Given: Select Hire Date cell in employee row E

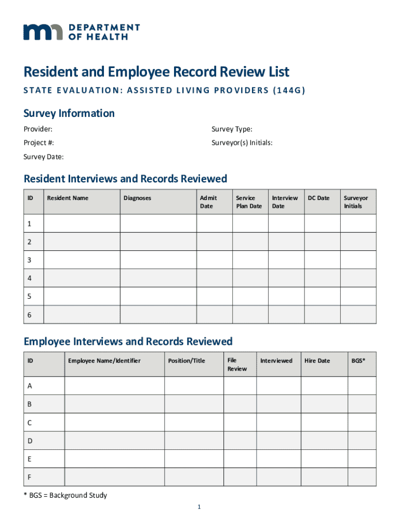Looking at the screenshot, I should [324, 459].
